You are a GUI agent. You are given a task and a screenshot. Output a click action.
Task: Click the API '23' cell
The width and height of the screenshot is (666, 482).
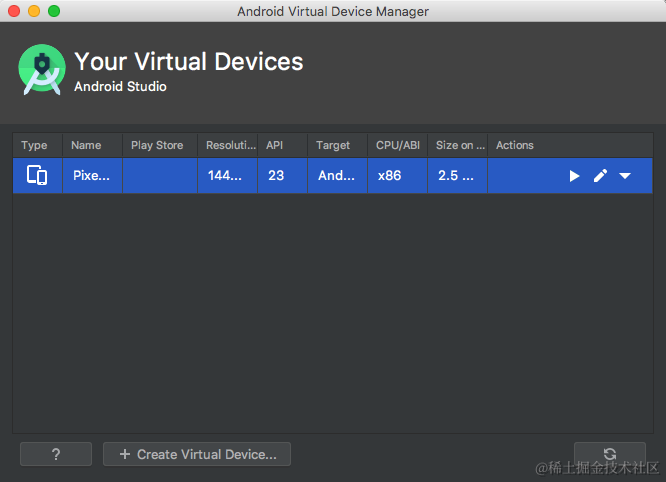click(x=282, y=176)
